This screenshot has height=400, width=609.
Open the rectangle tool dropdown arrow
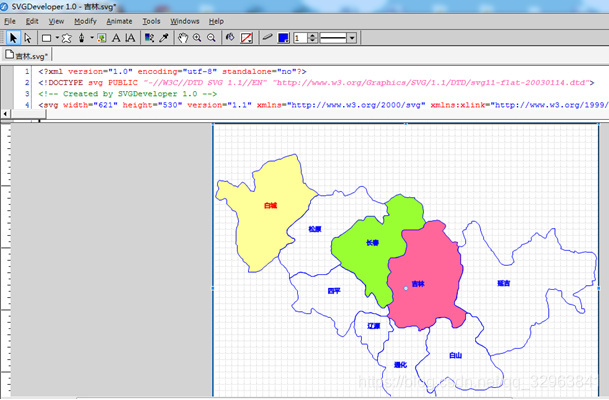[x=57, y=38]
